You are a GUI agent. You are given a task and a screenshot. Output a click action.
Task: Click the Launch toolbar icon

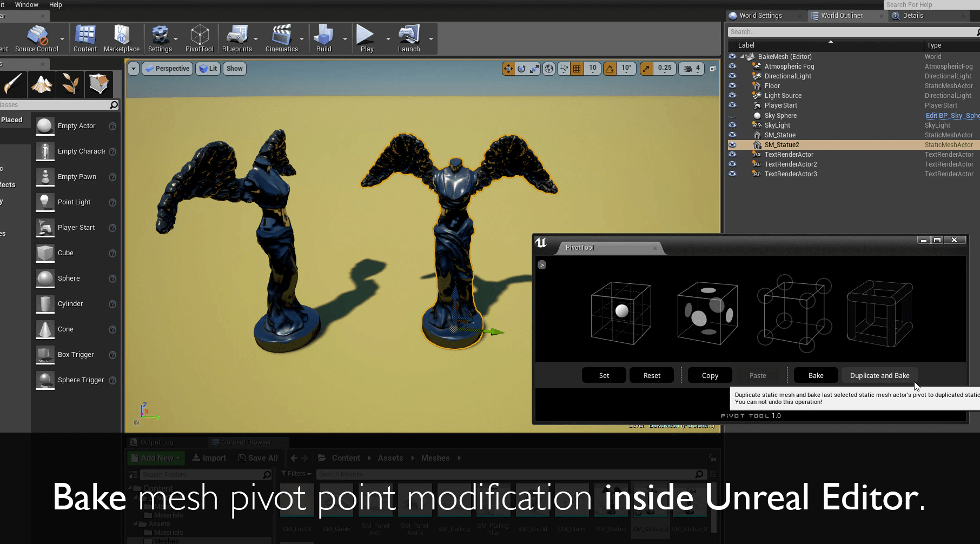(409, 38)
